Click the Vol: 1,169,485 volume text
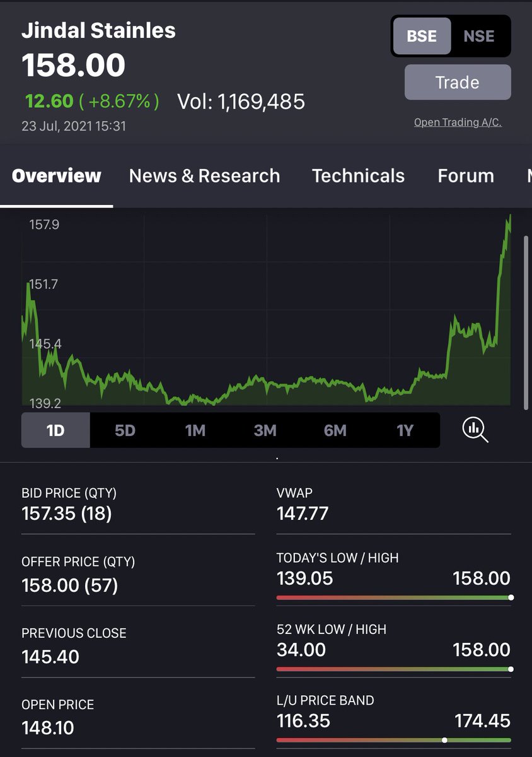Viewport: 532px width, 757px height. point(241,101)
